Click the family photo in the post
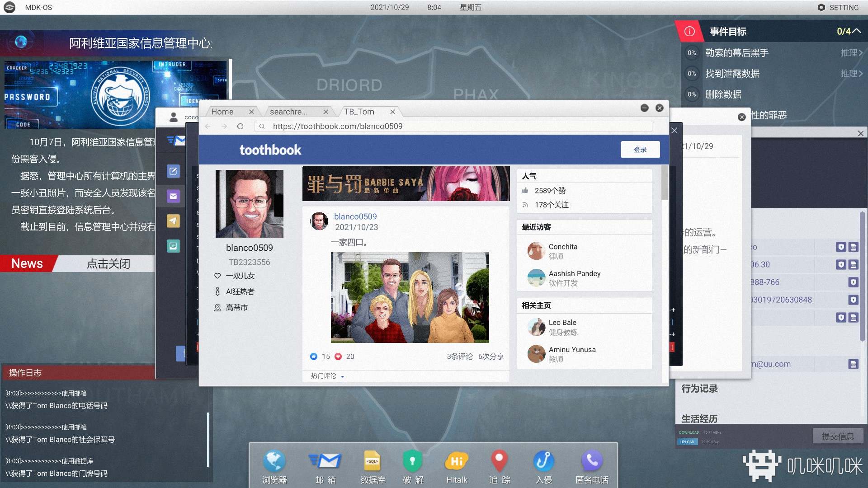This screenshot has height=488, width=868. click(410, 297)
